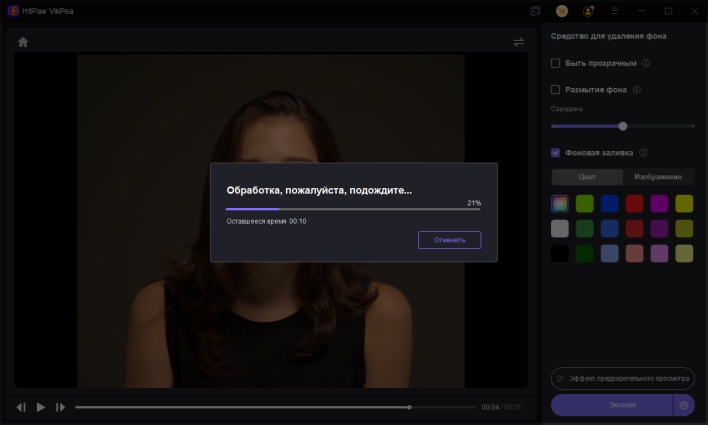
Task: Select the bright yellow color swatch
Action: (684, 204)
